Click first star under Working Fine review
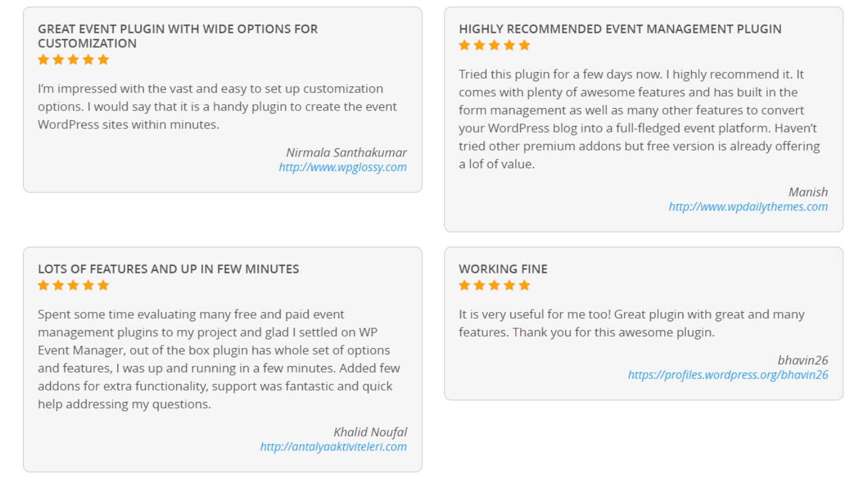This screenshot has height=477, width=868. [464, 285]
